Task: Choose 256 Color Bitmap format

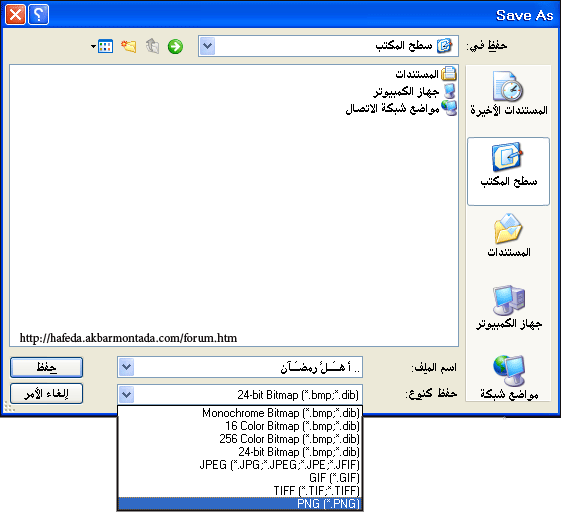Action: [240, 439]
